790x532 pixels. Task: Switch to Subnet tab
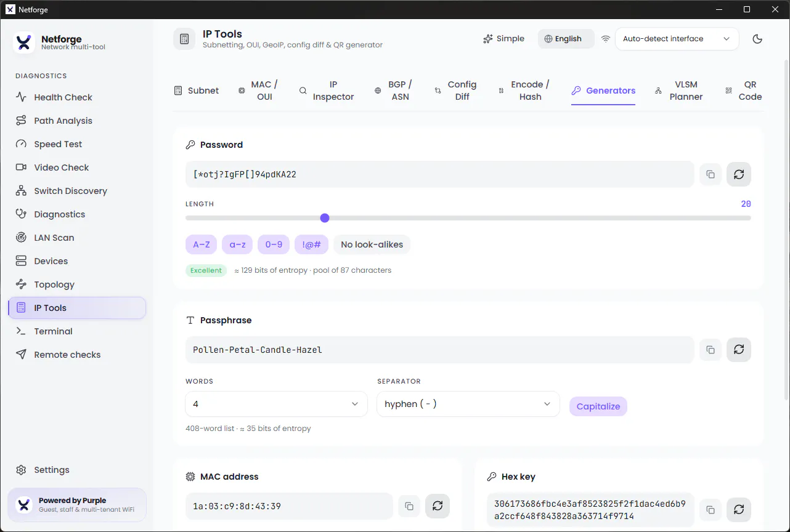(x=197, y=91)
